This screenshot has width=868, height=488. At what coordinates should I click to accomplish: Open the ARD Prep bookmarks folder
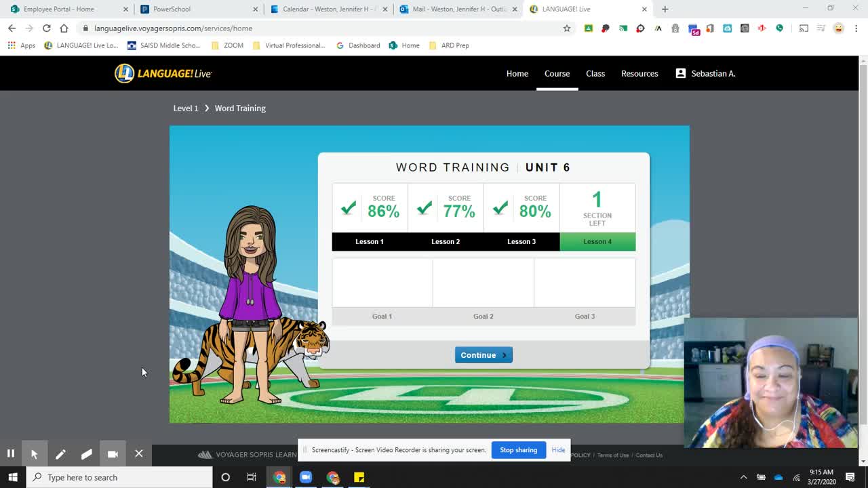[449, 45]
